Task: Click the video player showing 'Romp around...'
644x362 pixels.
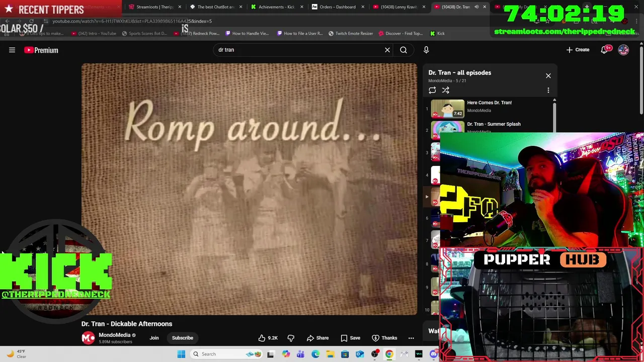Action: click(x=249, y=189)
